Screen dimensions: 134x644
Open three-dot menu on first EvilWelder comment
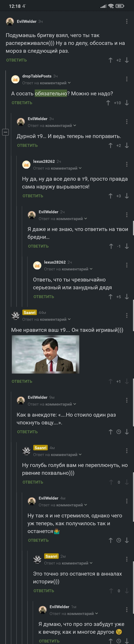[127, 21]
